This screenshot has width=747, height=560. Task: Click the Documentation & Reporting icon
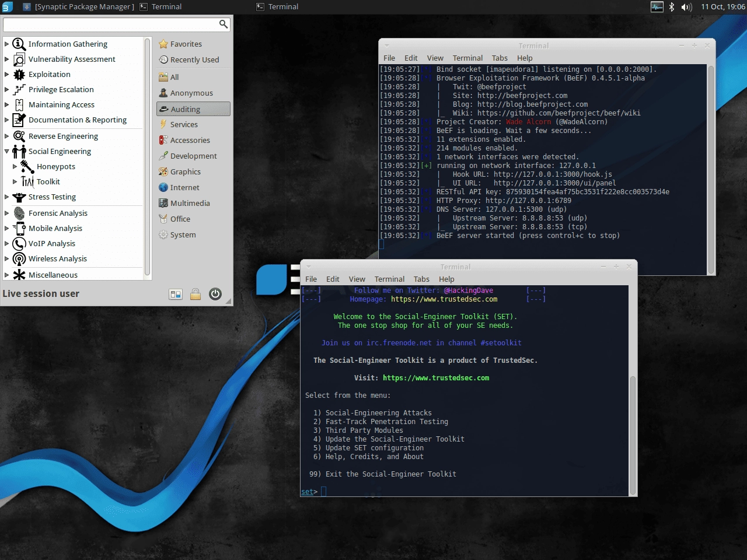click(x=19, y=120)
